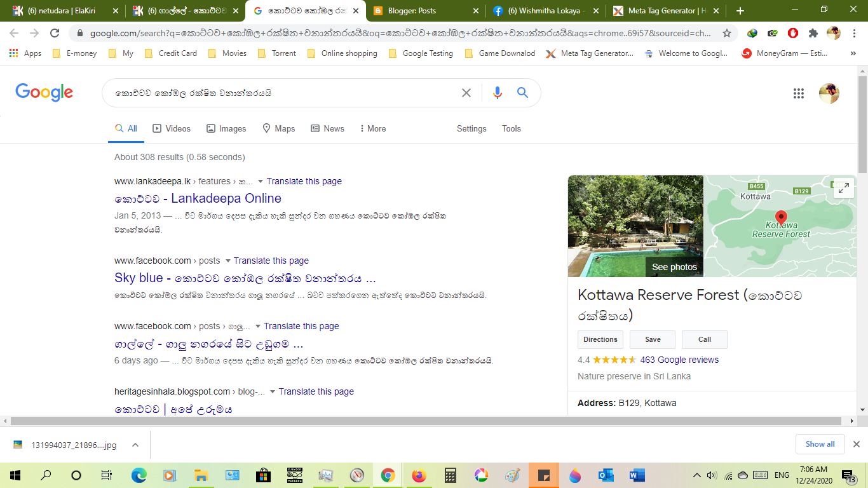Reload the current page
Image resolution: width=868 pixels, height=488 pixels.
pos(55,34)
